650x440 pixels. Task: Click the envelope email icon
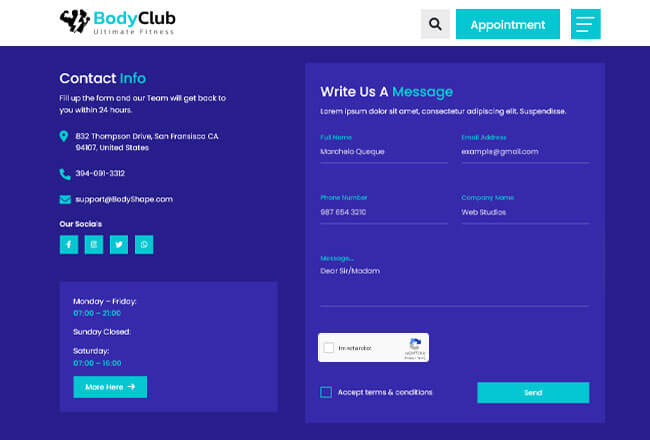[x=64, y=199]
